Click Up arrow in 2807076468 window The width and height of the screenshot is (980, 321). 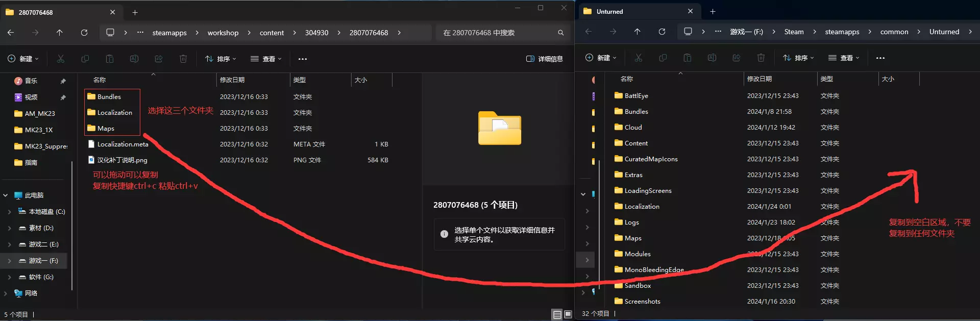coord(60,33)
